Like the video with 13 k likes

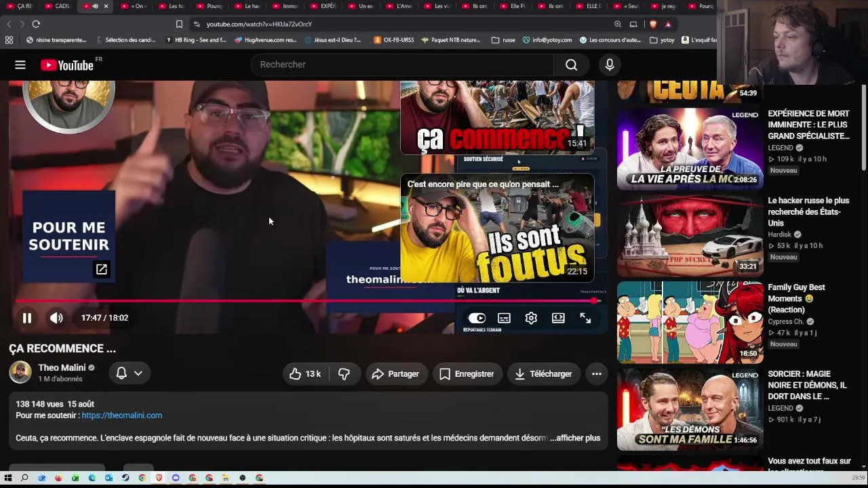[305, 373]
